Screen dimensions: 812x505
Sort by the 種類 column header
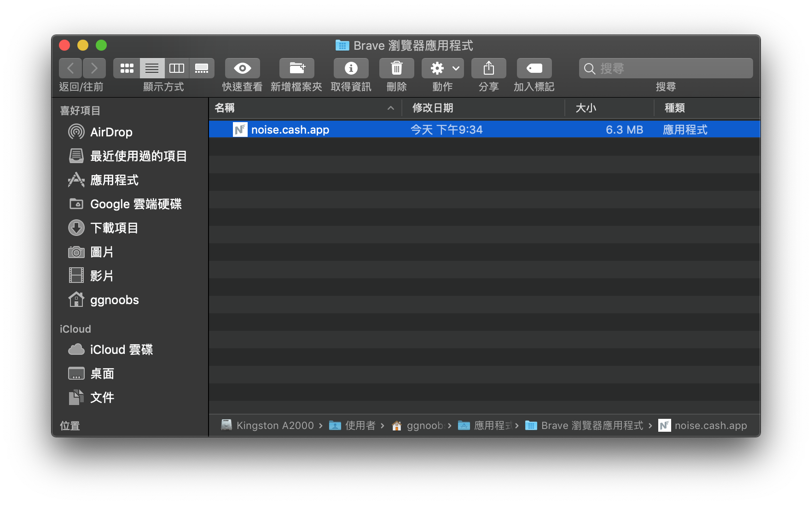(x=707, y=108)
